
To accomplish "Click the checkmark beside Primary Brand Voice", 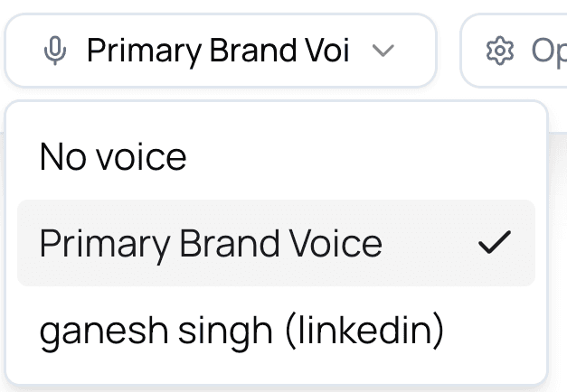I will [494, 243].
